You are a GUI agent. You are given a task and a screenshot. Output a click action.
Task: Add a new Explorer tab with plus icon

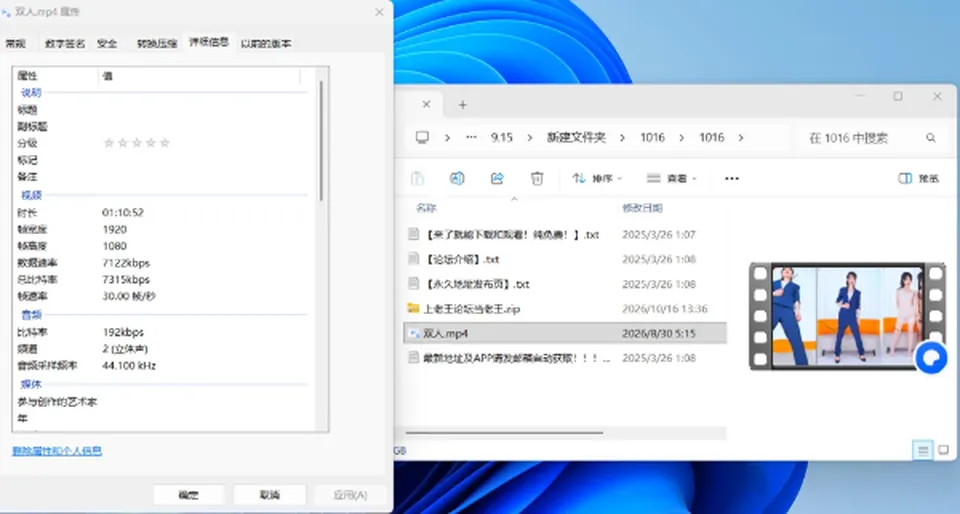tap(463, 105)
